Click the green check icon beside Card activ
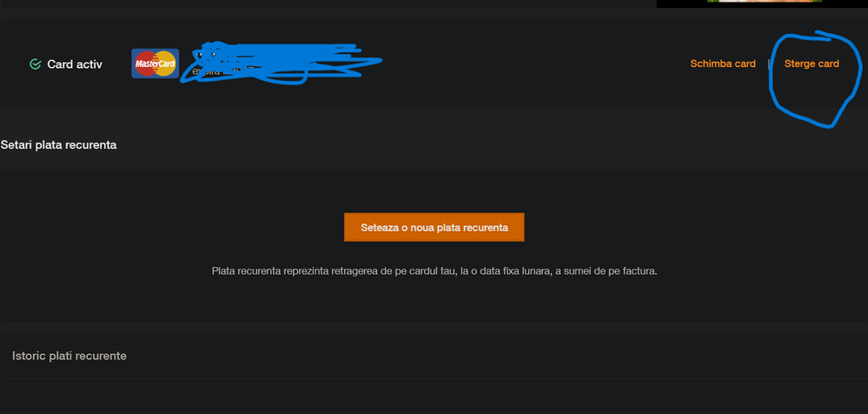 coord(35,64)
